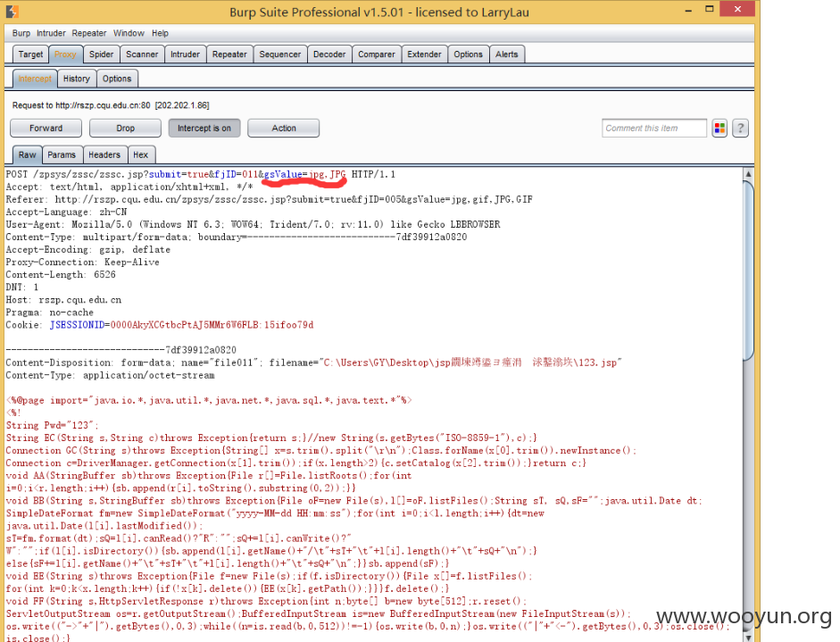Image resolution: width=840 pixels, height=642 pixels.
Task: Click the Pragma: no-cache header
Action: click(x=50, y=313)
